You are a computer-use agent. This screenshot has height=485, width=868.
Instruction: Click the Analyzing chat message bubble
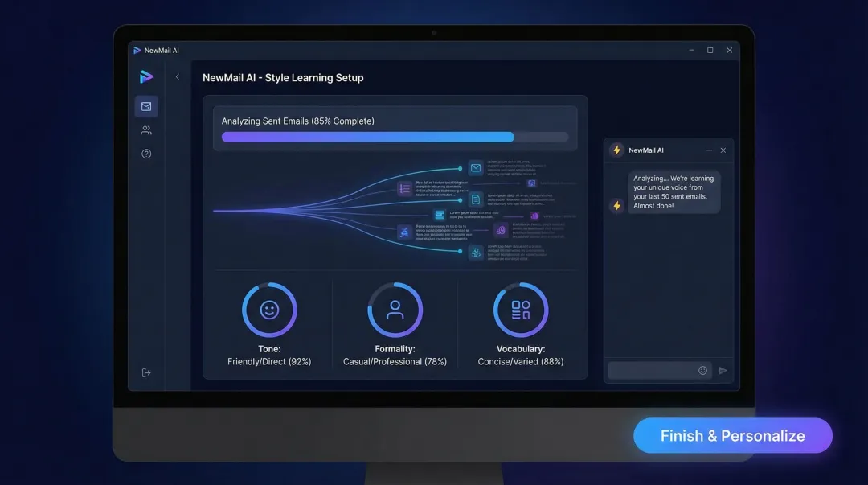(x=675, y=191)
